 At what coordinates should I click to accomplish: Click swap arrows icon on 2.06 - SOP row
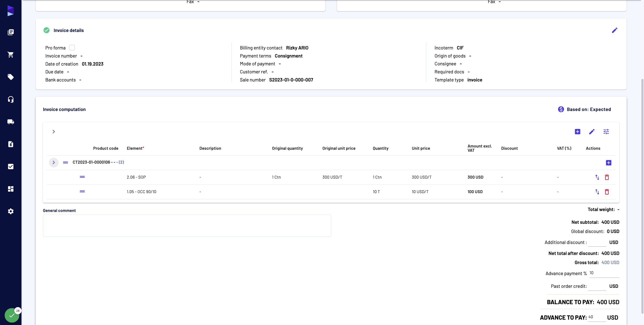point(597,177)
